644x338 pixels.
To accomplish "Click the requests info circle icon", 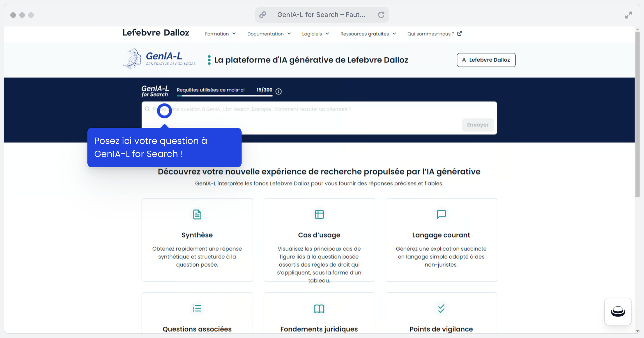I will click(x=278, y=91).
